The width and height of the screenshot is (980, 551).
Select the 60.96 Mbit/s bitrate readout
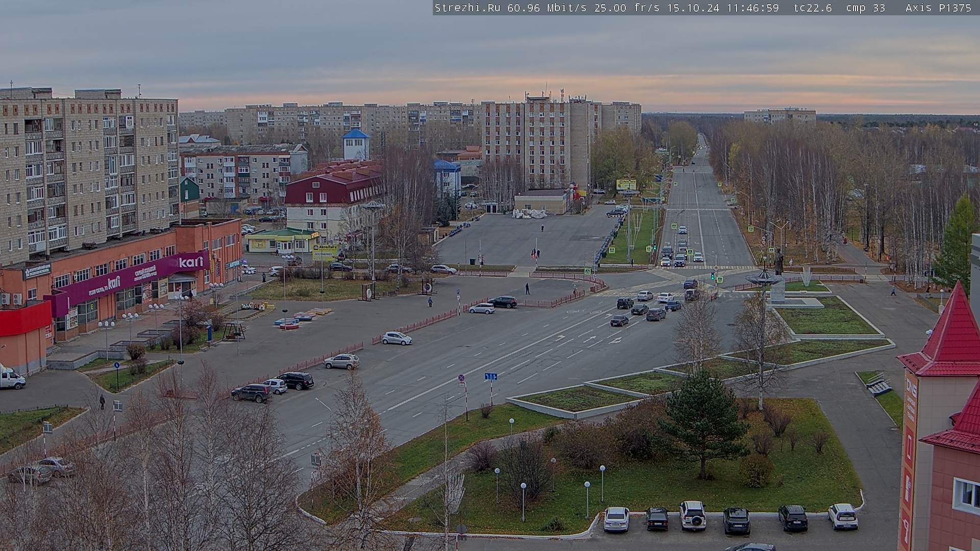[x=549, y=8]
